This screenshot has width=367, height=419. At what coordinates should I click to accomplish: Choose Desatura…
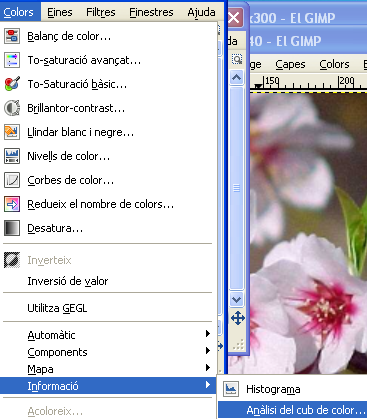107,228
